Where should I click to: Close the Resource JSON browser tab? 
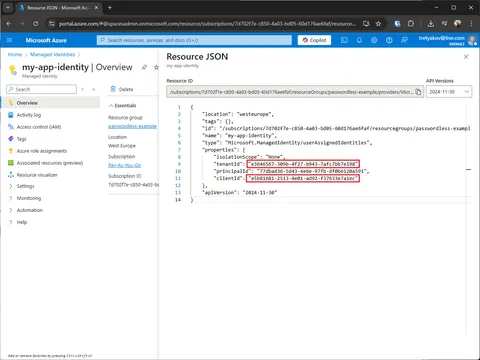[x=96, y=7]
